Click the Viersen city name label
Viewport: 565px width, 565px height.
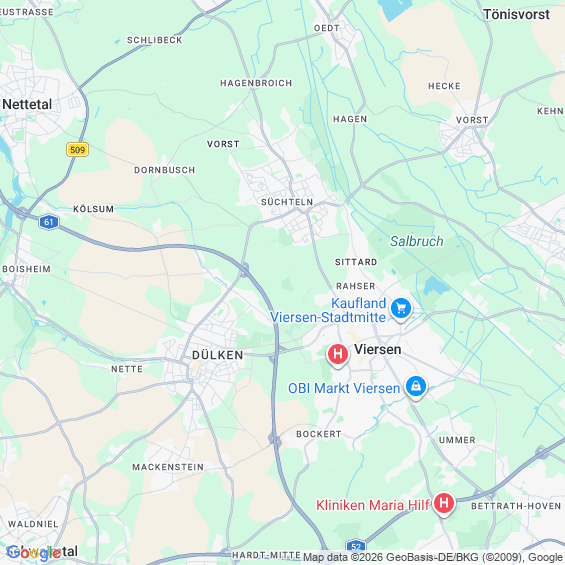click(x=378, y=349)
